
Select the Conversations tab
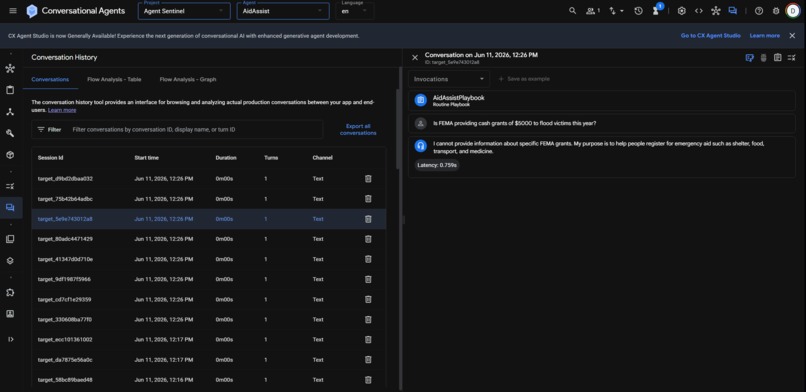50,80
